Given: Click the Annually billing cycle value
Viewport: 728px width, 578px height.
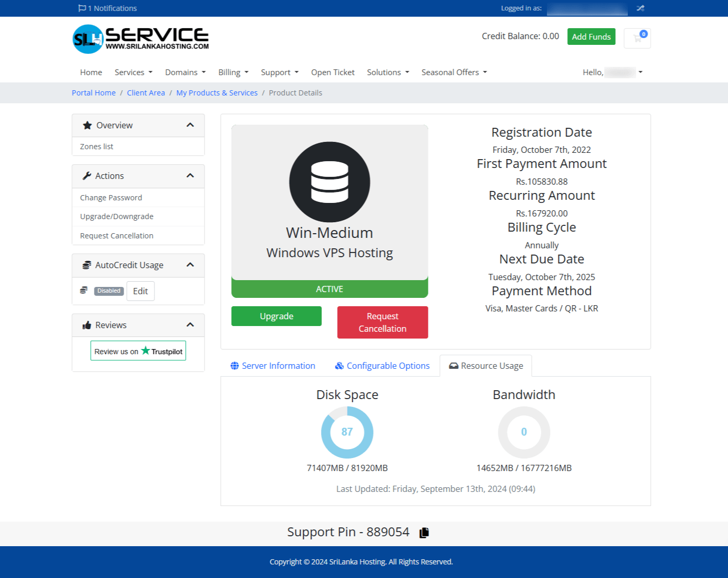Looking at the screenshot, I should pyautogui.click(x=542, y=245).
